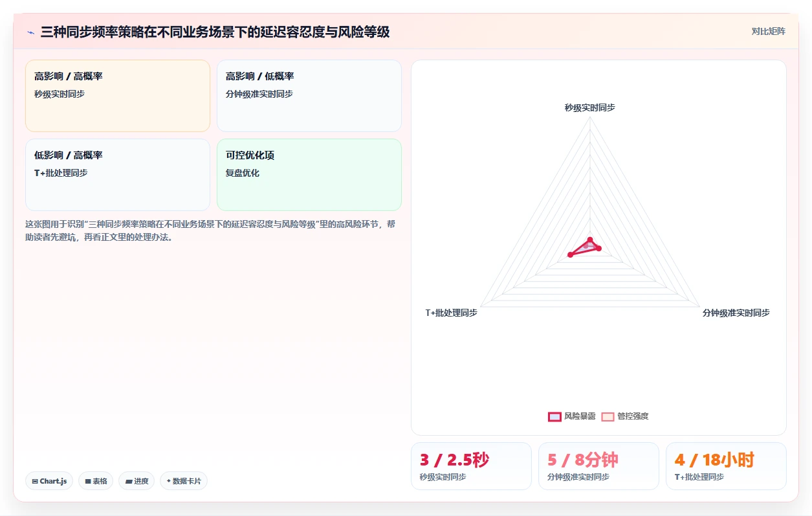Click the 分钟级准实时同步 radar axis label
The height and width of the screenshot is (516, 812).
pos(736,313)
